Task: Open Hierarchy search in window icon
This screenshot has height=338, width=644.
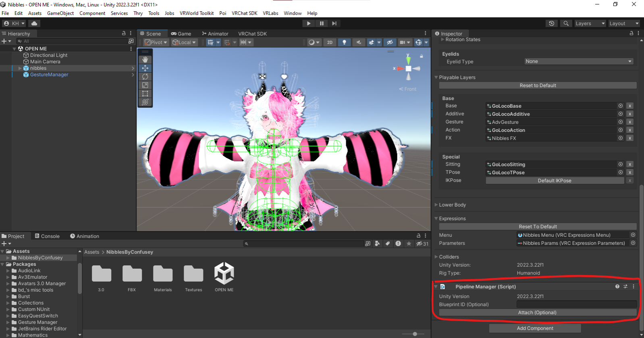Action: (131, 41)
